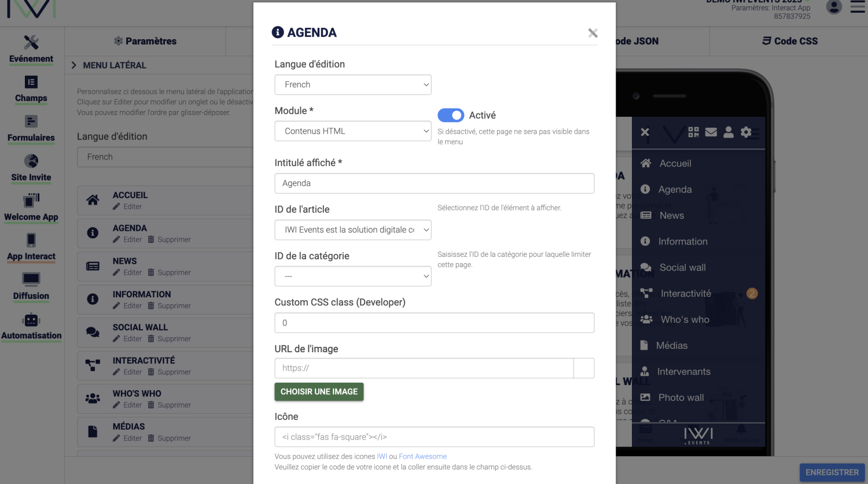Click Editer under News

127,272
